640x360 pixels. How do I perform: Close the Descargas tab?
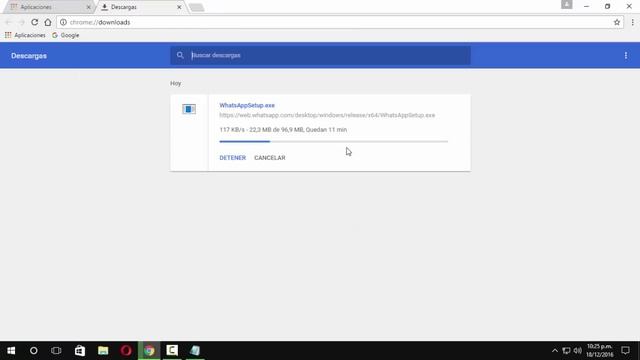[x=179, y=7]
